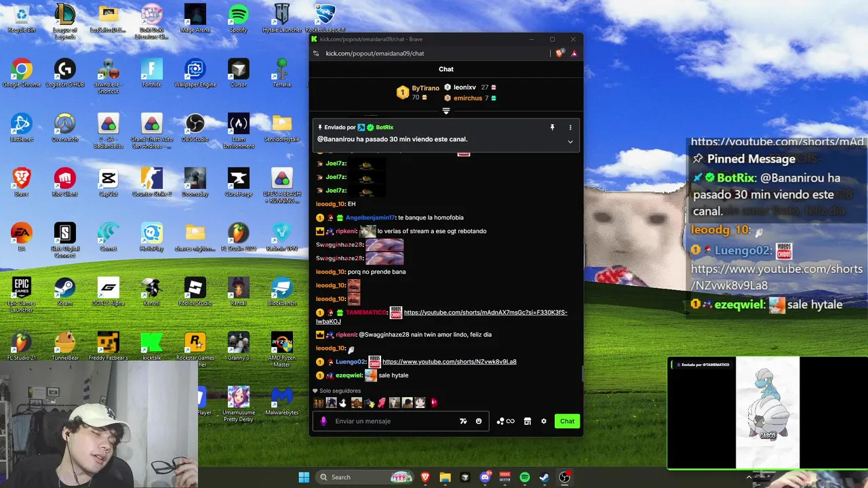Open the Windows Start menu
This screenshot has height=488, width=868.
point(304,477)
